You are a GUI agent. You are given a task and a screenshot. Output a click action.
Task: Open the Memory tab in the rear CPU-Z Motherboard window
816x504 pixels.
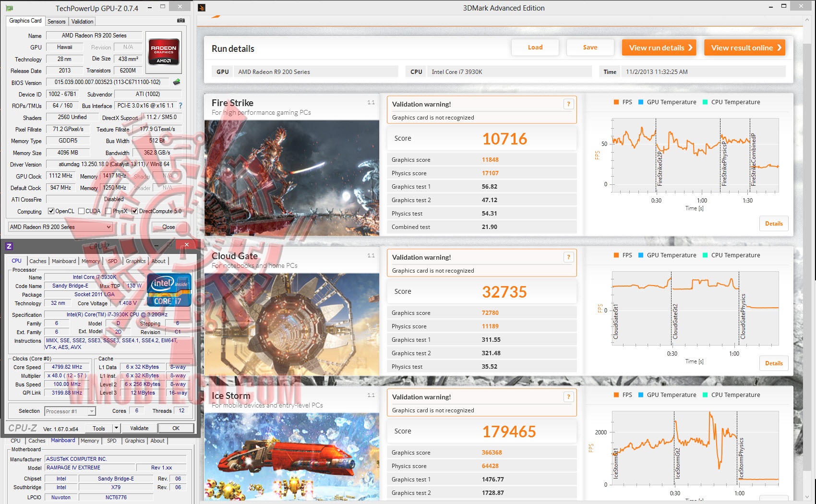(90, 441)
